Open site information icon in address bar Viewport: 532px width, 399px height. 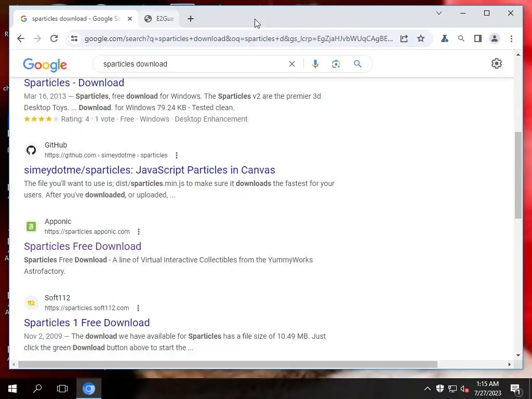(x=74, y=38)
